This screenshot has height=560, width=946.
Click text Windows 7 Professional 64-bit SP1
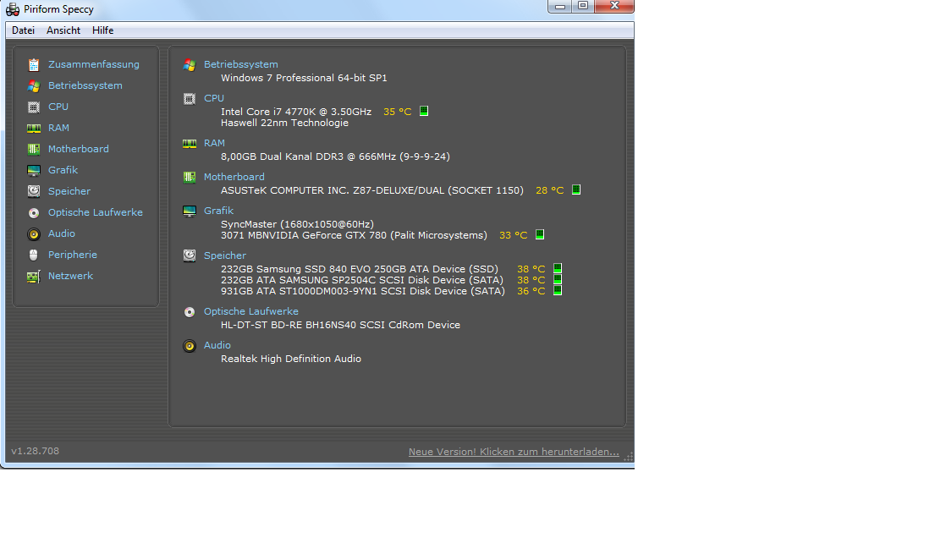(304, 78)
